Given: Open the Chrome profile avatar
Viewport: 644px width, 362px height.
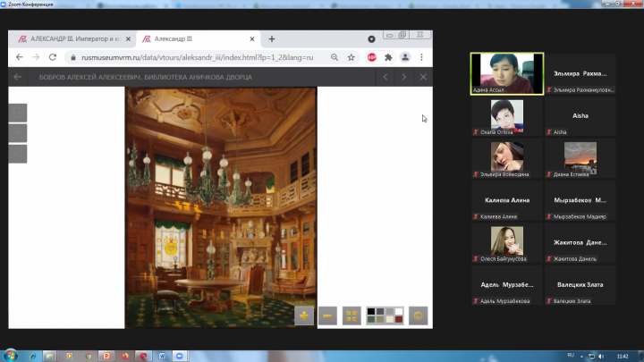Looking at the screenshot, I should click(405, 57).
